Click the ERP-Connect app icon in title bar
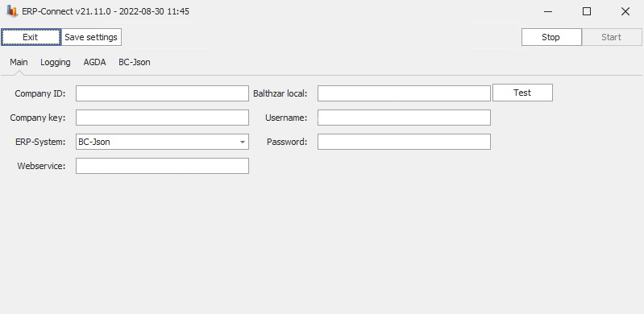The image size is (644, 314). click(12, 11)
